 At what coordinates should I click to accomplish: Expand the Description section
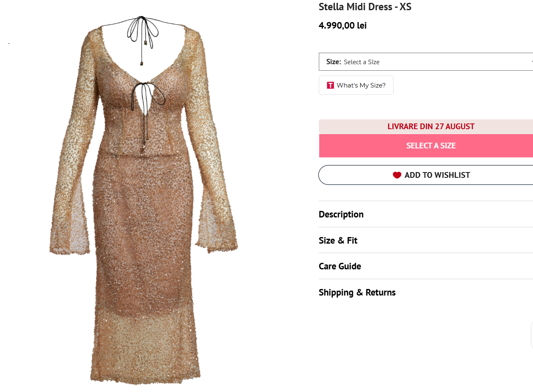click(341, 214)
